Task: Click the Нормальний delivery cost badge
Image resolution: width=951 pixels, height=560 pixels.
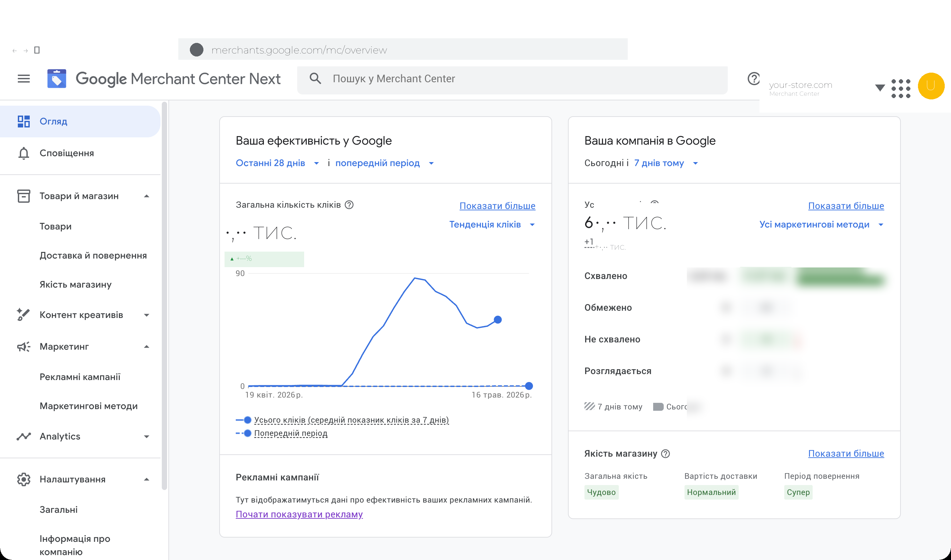Action: coord(711,492)
